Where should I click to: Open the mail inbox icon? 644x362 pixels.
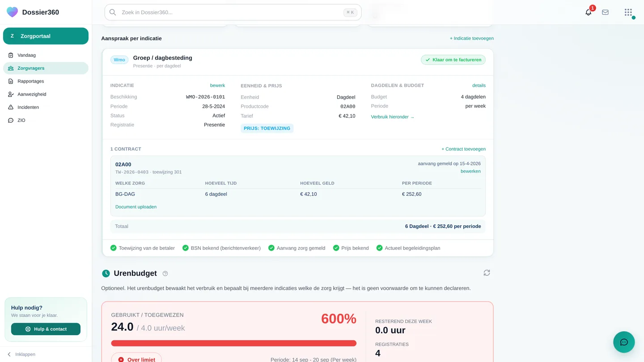[605, 13]
